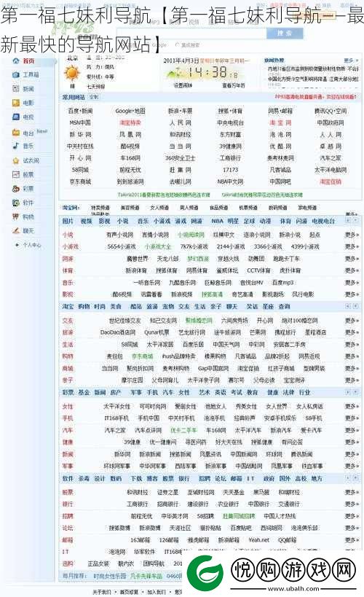364x597 pixels.
Task: Open Yeah.net mail link
Action: coord(258,540)
